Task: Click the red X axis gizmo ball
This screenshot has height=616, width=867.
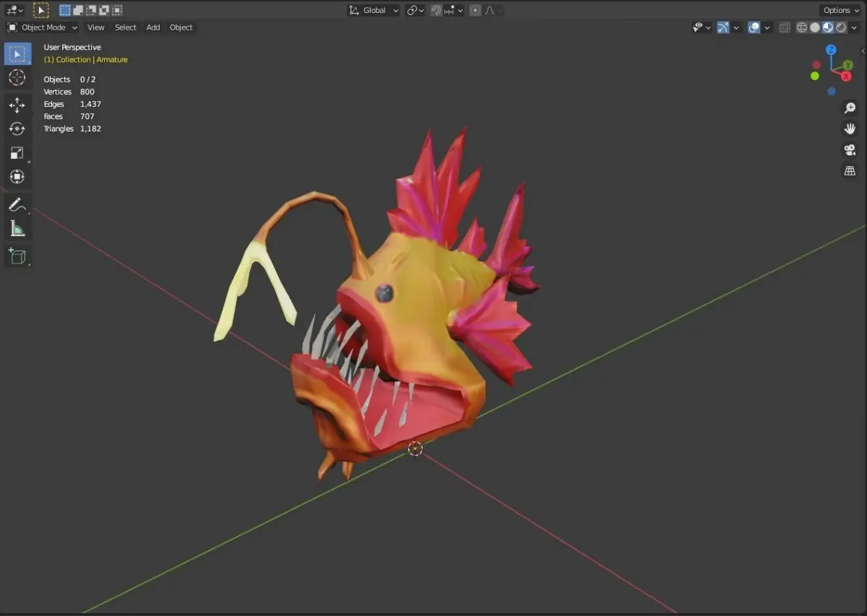Action: [846, 77]
